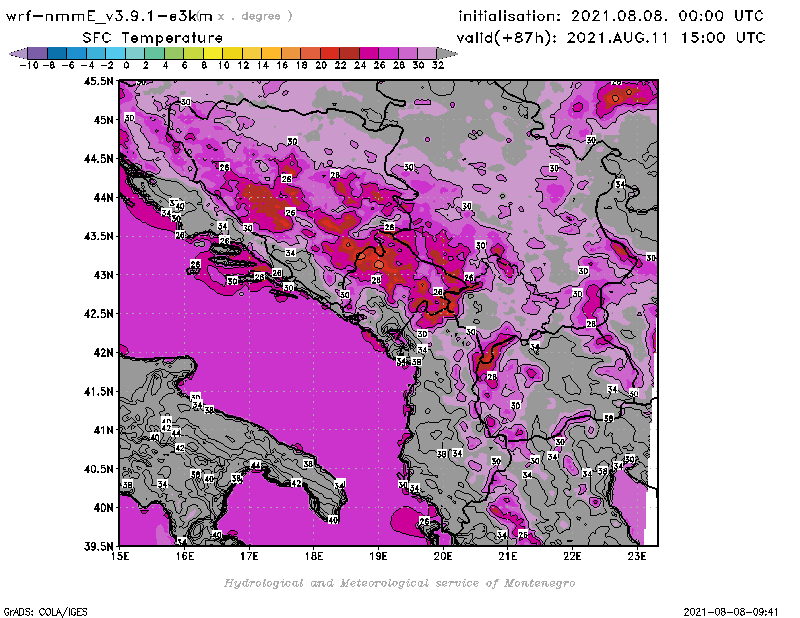
Task: Click the purple swatch between -10 and -8
Action: click(x=37, y=53)
